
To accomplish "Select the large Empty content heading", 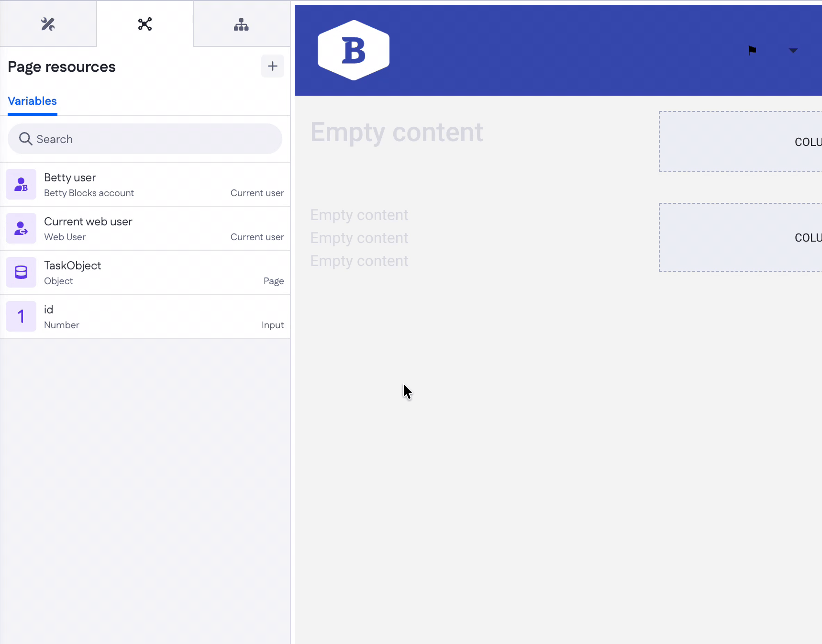I will 397,132.
